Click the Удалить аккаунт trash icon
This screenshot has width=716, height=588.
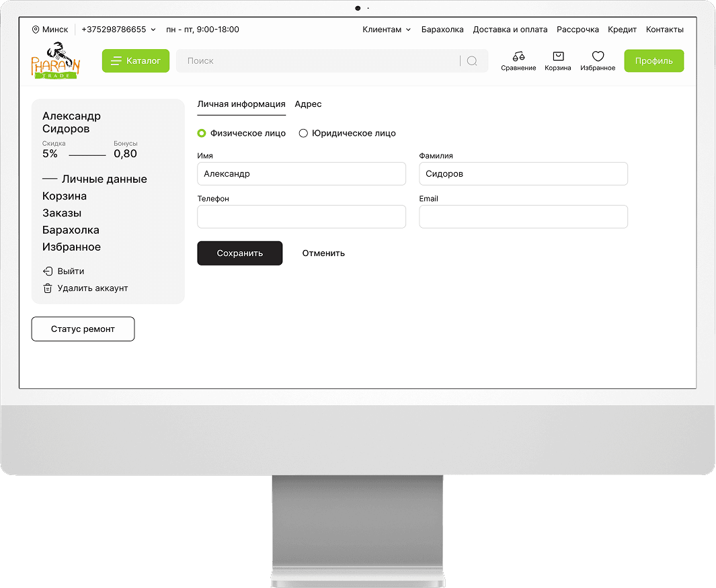[48, 288]
